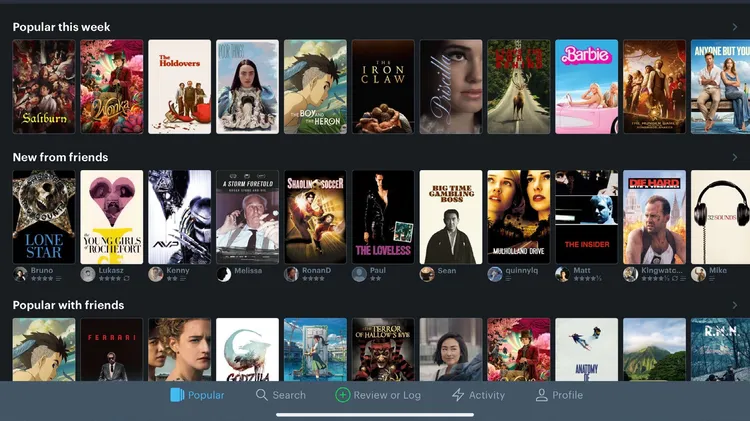Open Big Time Gambling Boss poster

pos(451,217)
